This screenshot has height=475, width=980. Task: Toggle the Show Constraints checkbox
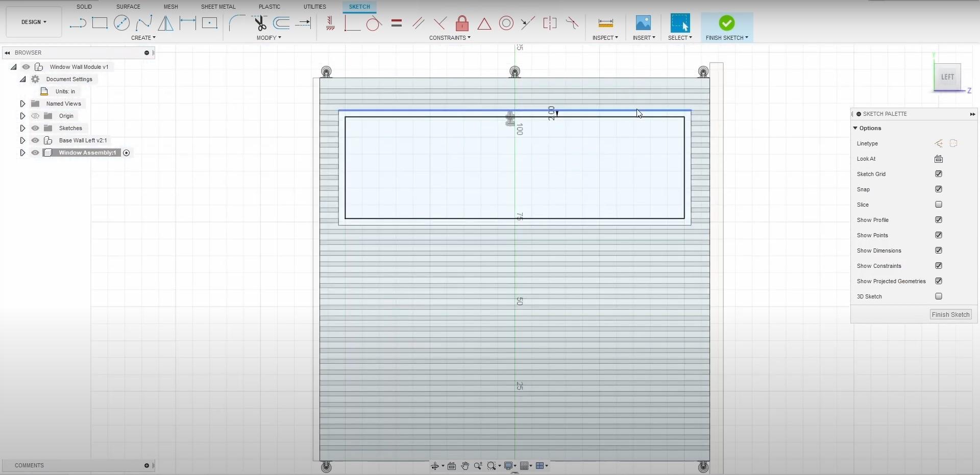pos(938,266)
